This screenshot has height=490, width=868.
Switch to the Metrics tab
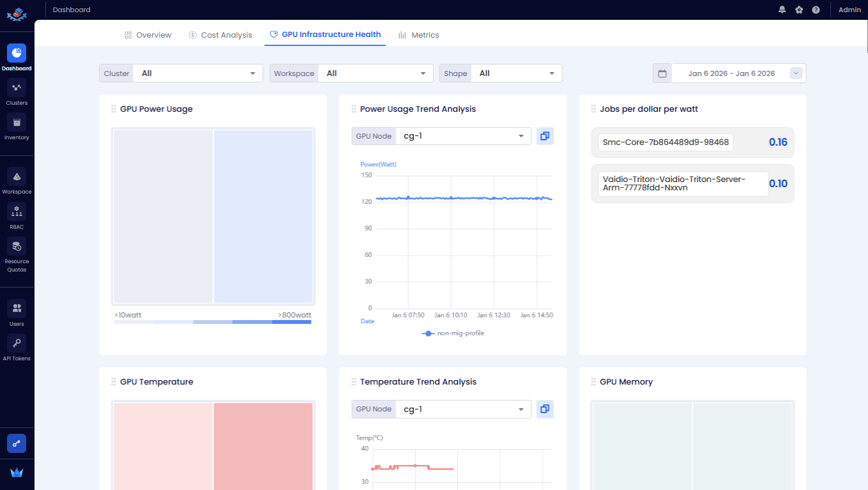(418, 35)
